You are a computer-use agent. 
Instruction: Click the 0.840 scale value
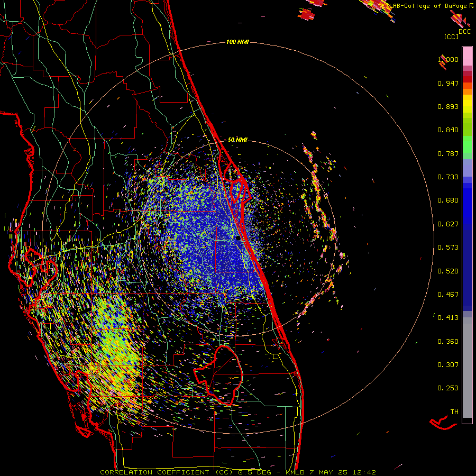coord(448,130)
